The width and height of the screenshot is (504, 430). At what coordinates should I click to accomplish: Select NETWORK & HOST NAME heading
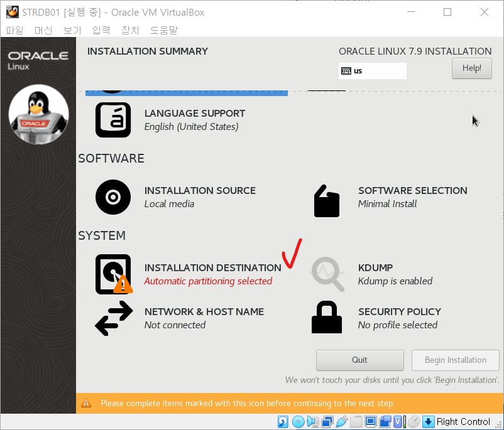coord(204,311)
